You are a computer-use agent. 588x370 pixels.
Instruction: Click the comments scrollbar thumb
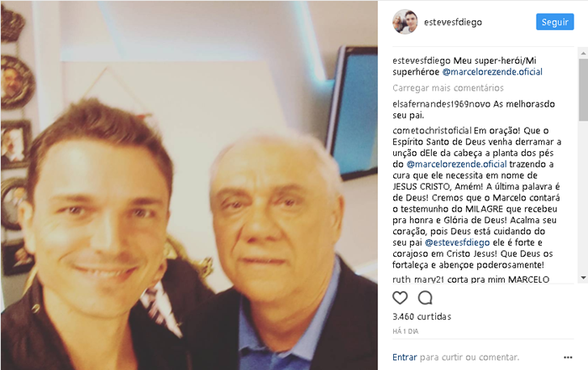click(x=583, y=90)
